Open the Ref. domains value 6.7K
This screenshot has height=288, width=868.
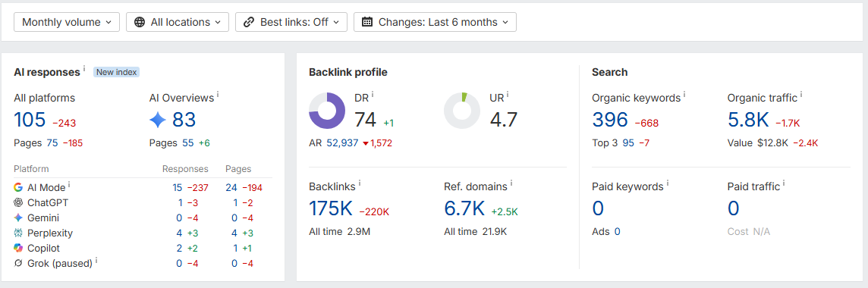tap(464, 208)
